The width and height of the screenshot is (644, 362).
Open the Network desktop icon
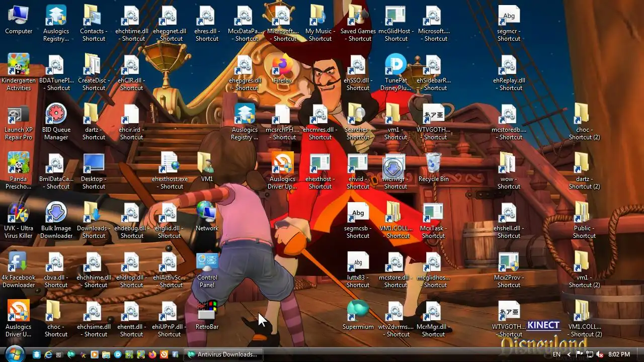pos(207,217)
